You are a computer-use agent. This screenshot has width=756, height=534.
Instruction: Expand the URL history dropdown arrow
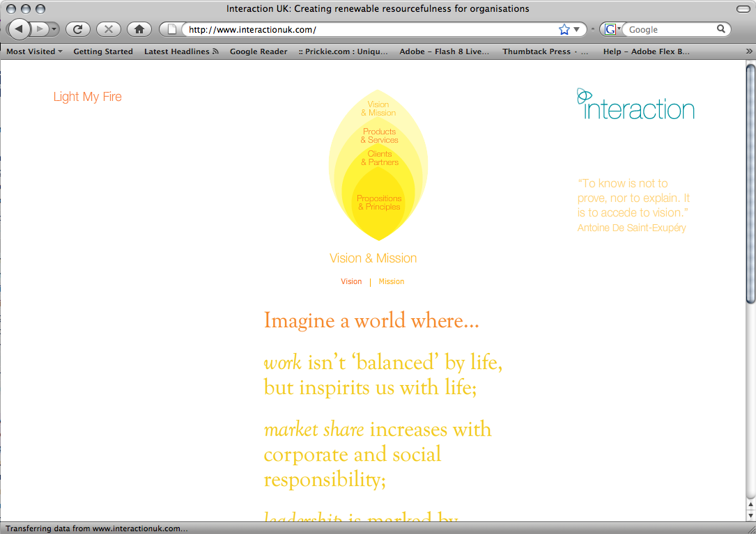[577, 29]
